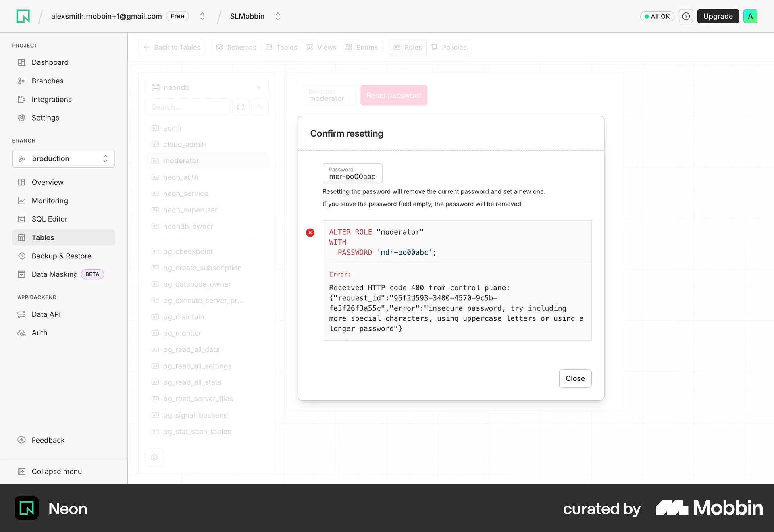Click the Data Masking icon
Image resolution: width=774 pixels, height=532 pixels.
[21, 274]
